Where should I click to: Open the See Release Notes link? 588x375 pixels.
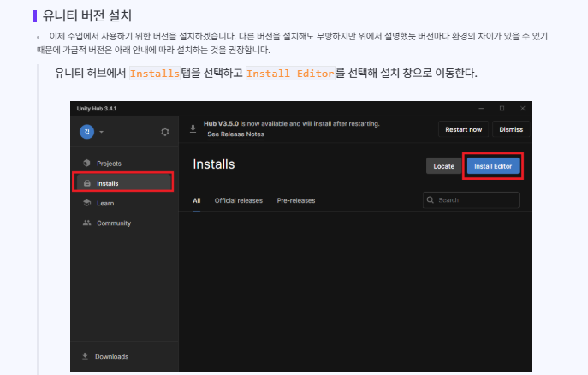[x=236, y=134]
